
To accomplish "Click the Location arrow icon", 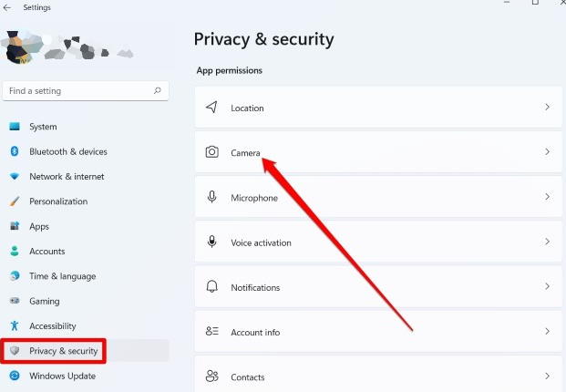I will (211, 108).
